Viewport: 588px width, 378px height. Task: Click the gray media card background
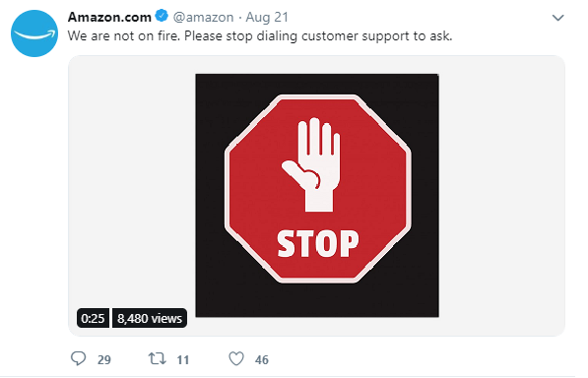pyautogui.click(x=502, y=195)
